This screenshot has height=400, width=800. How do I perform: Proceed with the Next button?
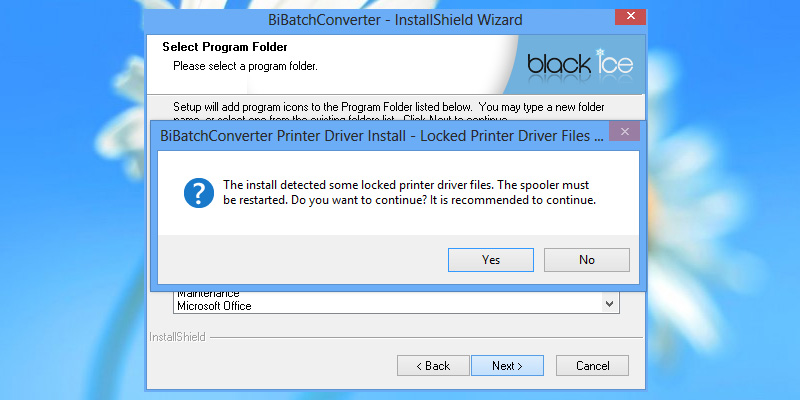tap(507, 366)
